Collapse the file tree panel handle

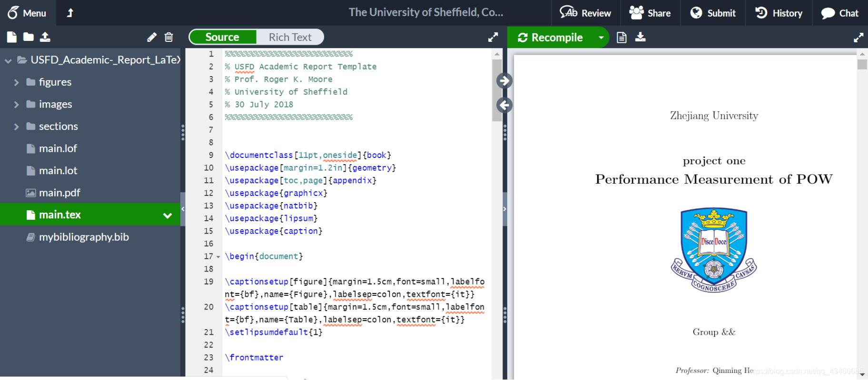(x=183, y=209)
